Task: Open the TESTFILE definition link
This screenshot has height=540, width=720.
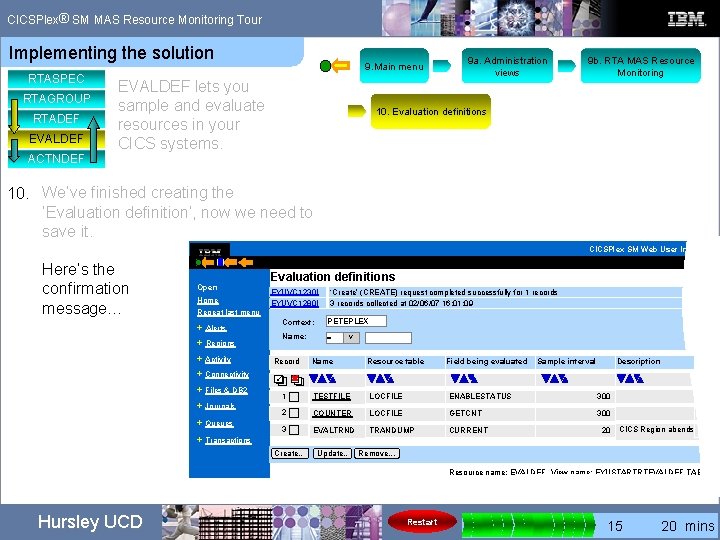Action: 332,396
